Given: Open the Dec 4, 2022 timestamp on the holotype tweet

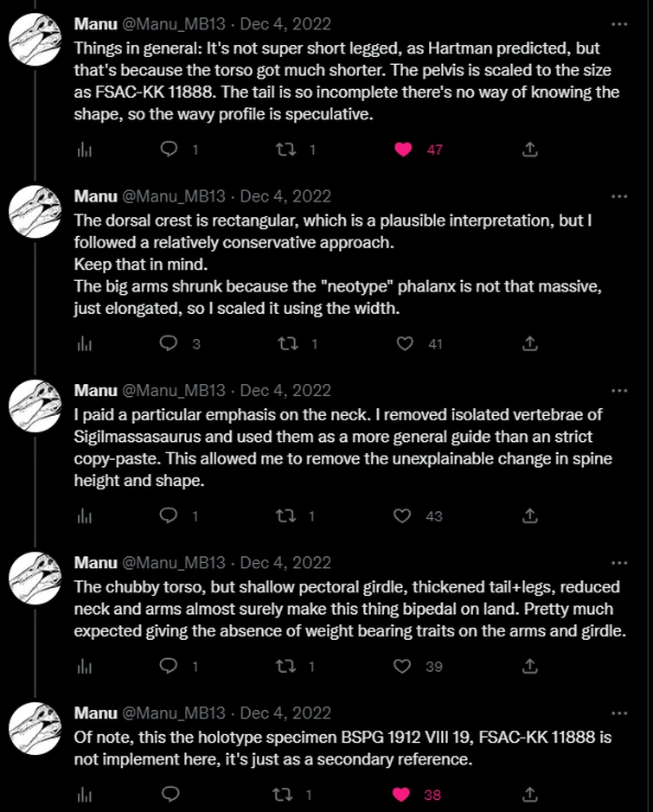Looking at the screenshot, I should 285,713.
